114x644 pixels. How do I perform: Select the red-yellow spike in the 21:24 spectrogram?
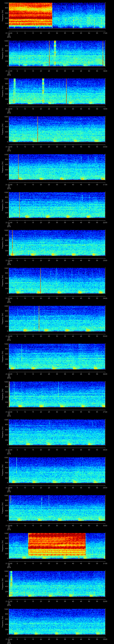point(39,317)
